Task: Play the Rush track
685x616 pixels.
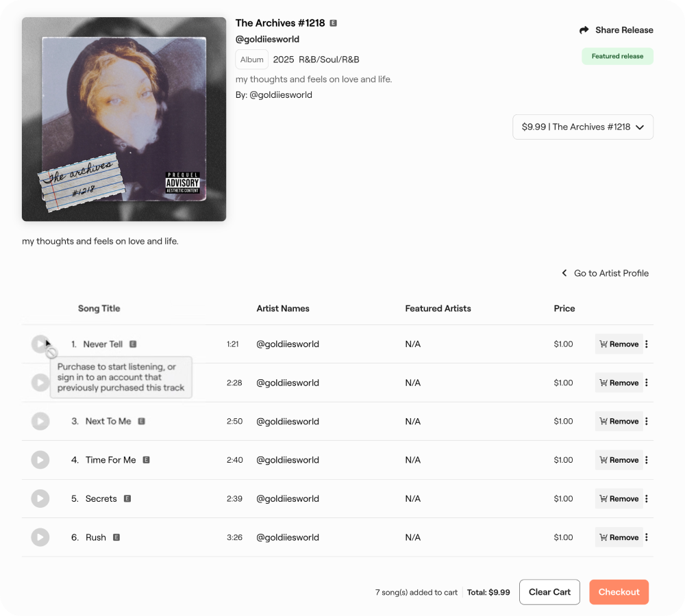Action: point(40,537)
